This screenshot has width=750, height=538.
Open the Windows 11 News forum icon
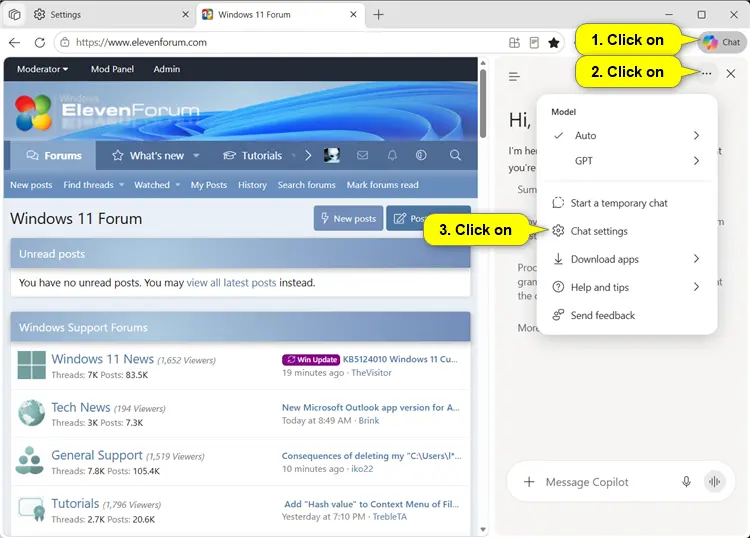(32, 365)
